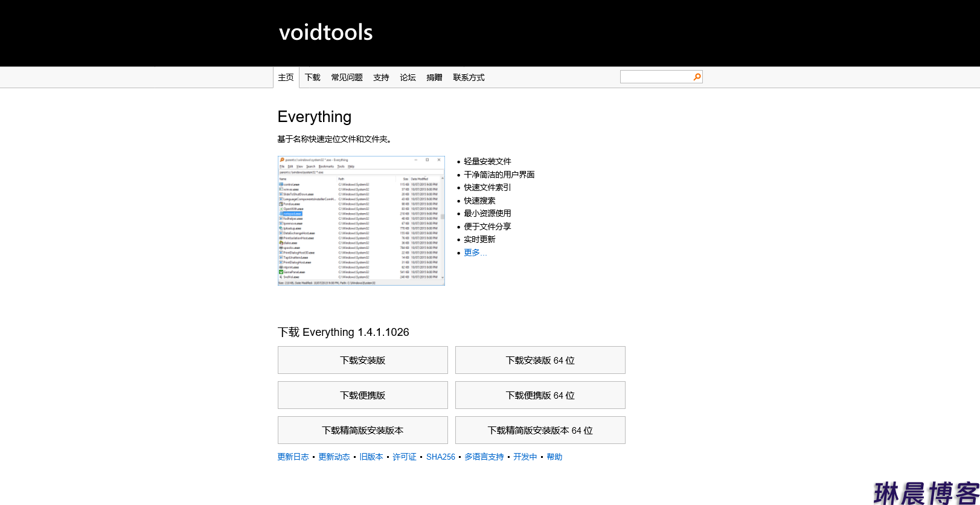Click the Everything page heading
This screenshot has width=980, height=505.
click(315, 117)
